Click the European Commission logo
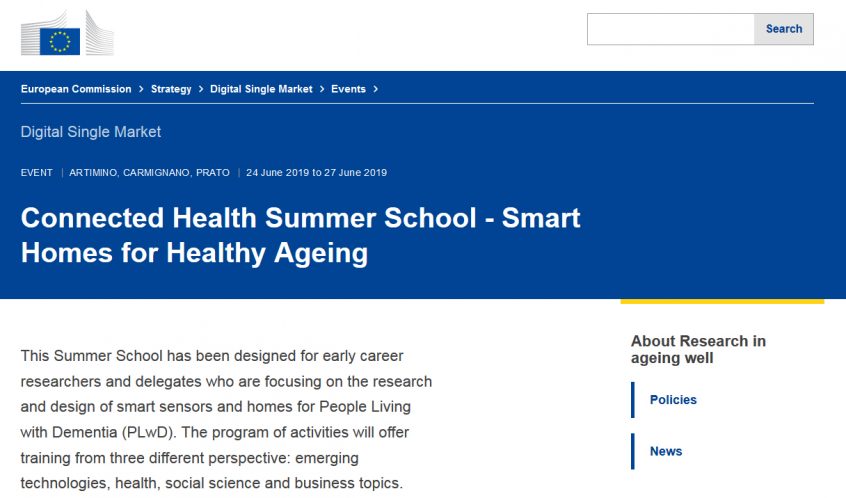The height and width of the screenshot is (498, 846). [67, 33]
